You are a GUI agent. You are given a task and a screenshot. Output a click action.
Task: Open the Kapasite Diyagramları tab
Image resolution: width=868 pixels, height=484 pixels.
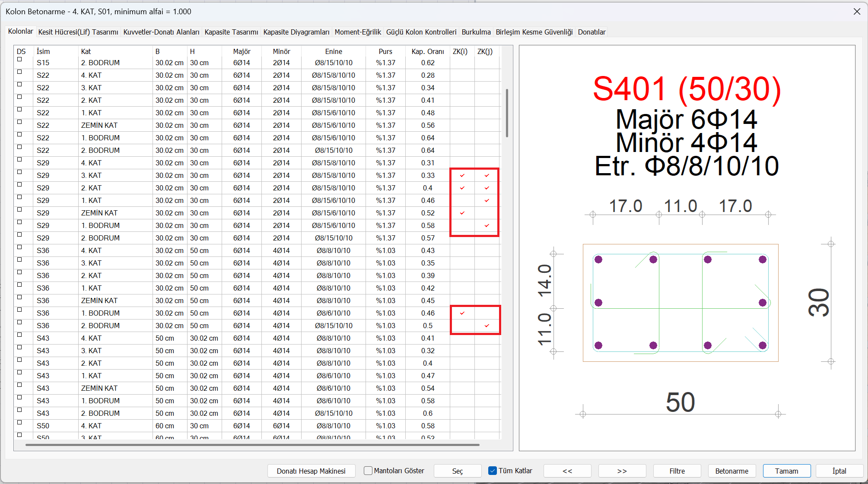[x=296, y=32]
